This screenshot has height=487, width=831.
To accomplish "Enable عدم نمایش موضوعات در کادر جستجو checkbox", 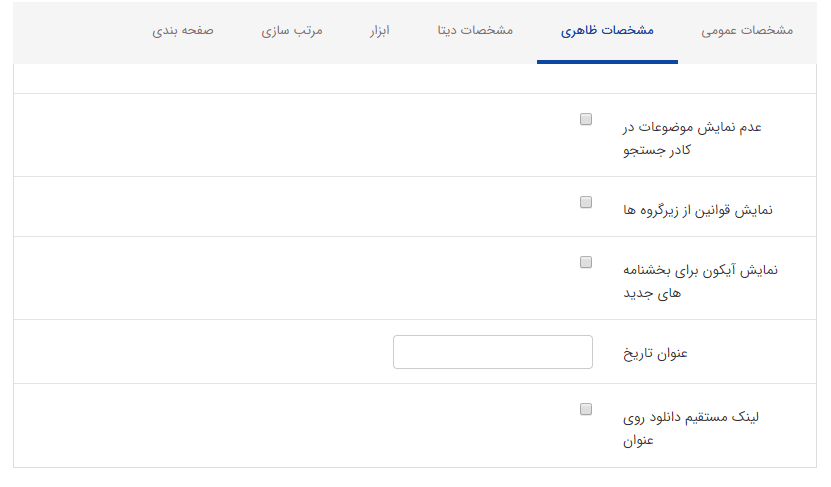I will click(586, 119).
